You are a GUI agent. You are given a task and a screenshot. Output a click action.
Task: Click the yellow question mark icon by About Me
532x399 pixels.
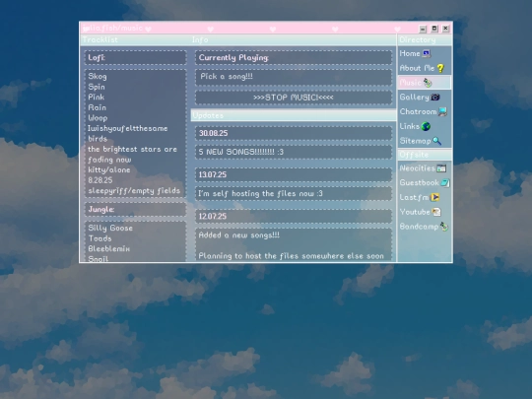pyautogui.click(x=440, y=69)
